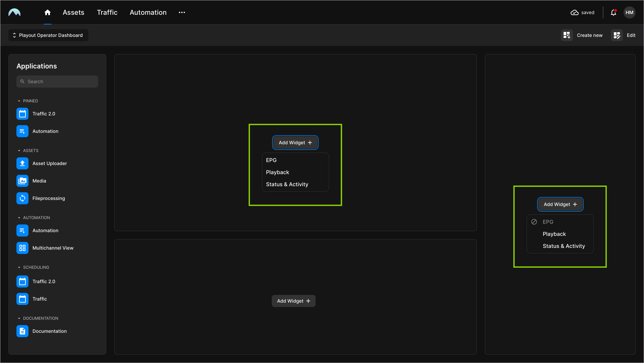Click the Fileprocessing icon
The image size is (644, 363).
(x=22, y=198)
